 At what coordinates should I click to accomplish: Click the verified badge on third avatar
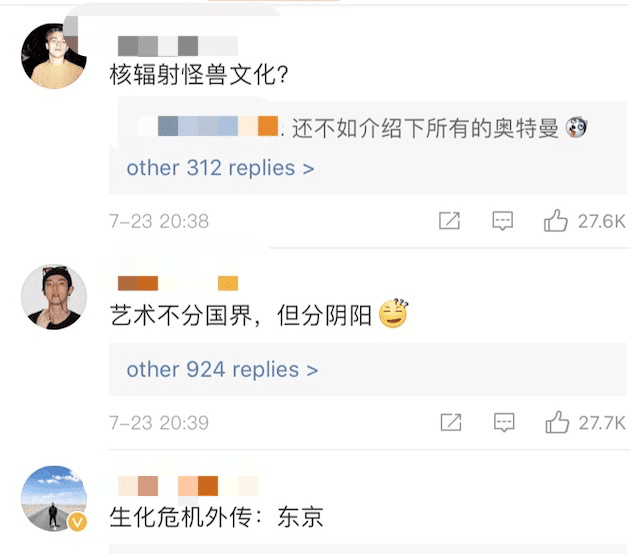77,522
